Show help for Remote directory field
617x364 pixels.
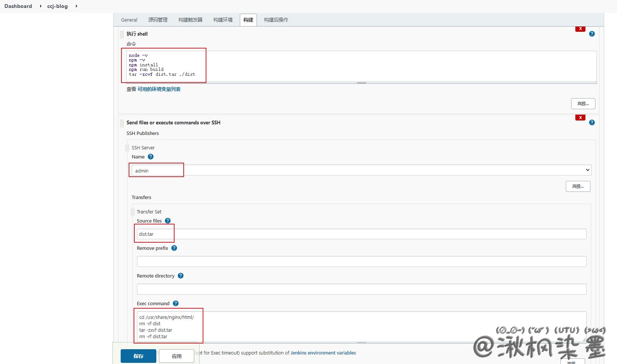(181, 276)
